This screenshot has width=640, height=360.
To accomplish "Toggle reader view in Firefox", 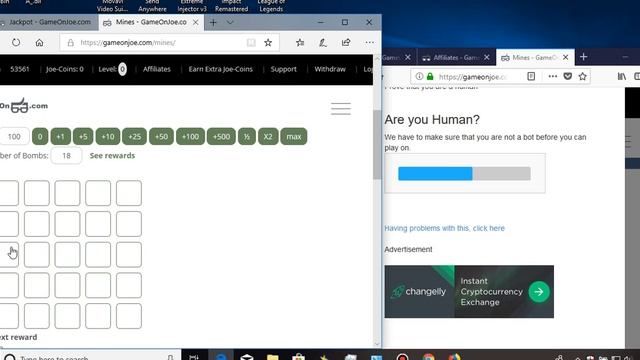I will [531, 76].
